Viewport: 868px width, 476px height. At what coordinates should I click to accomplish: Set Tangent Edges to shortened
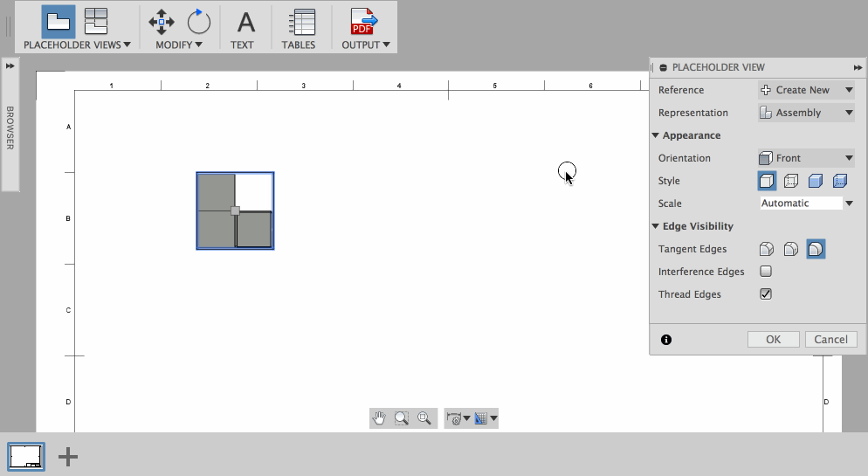click(x=791, y=249)
